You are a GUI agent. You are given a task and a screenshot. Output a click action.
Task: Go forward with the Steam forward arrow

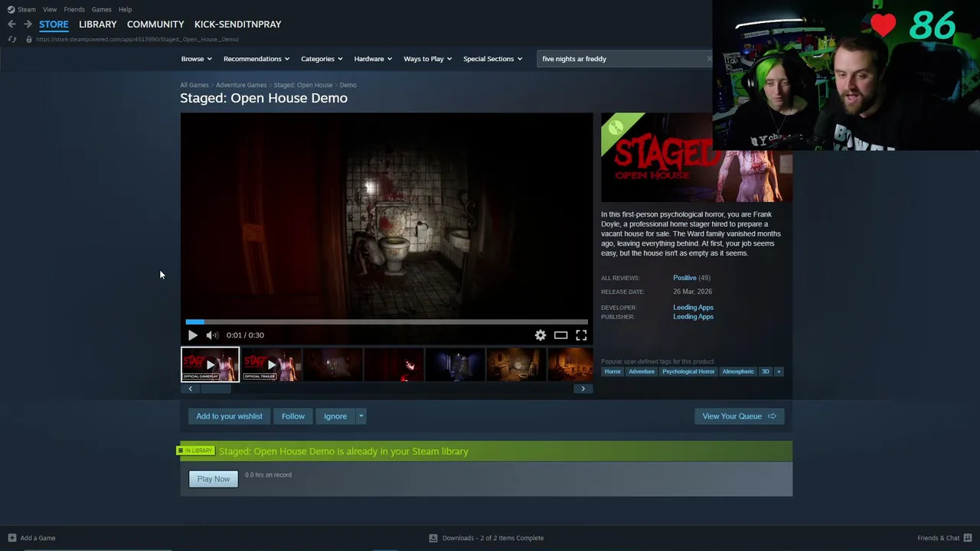coord(28,24)
